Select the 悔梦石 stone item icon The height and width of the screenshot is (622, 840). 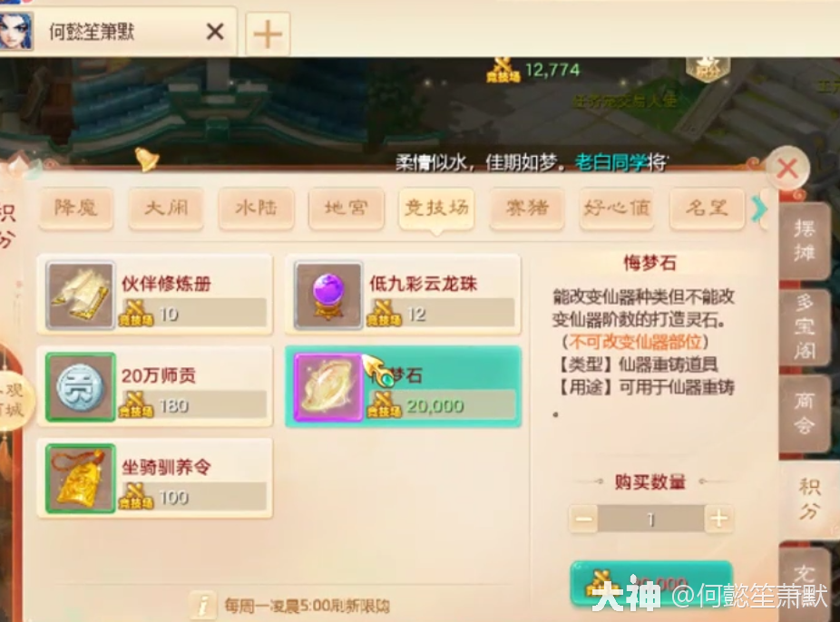(327, 387)
